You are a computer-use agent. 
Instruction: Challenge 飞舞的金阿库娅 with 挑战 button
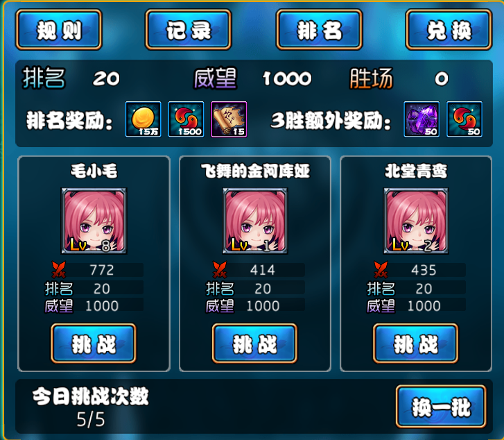[254, 344]
